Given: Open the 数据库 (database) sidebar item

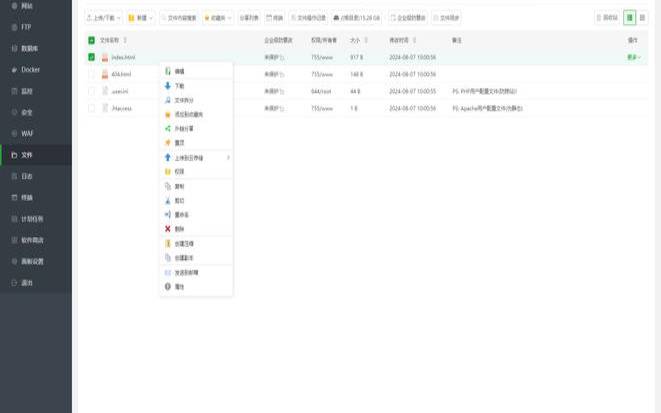Looking at the screenshot, I should pos(35,48).
